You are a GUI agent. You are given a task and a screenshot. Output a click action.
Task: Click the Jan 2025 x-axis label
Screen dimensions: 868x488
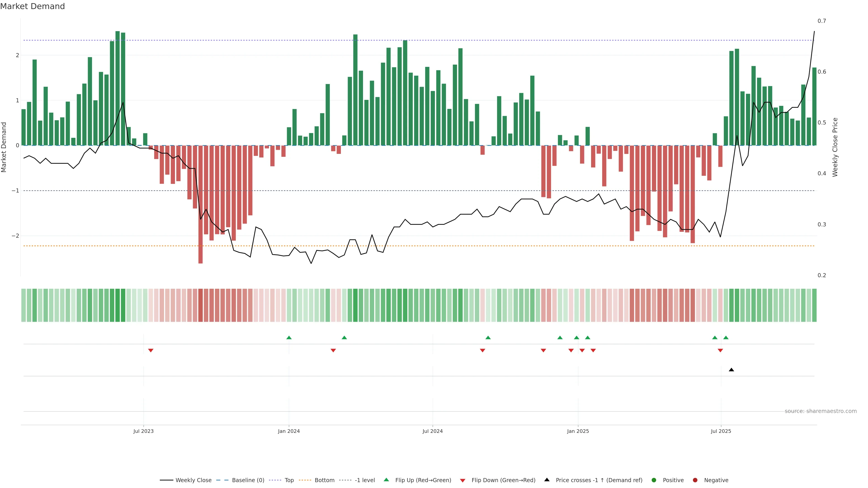tap(578, 431)
